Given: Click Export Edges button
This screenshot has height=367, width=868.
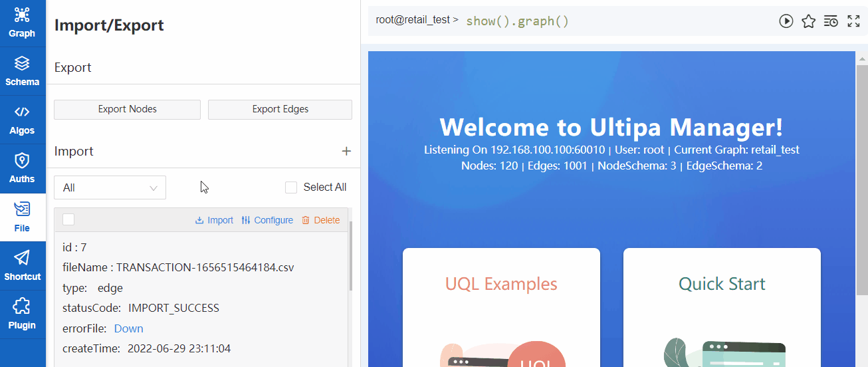Looking at the screenshot, I should point(280,110).
